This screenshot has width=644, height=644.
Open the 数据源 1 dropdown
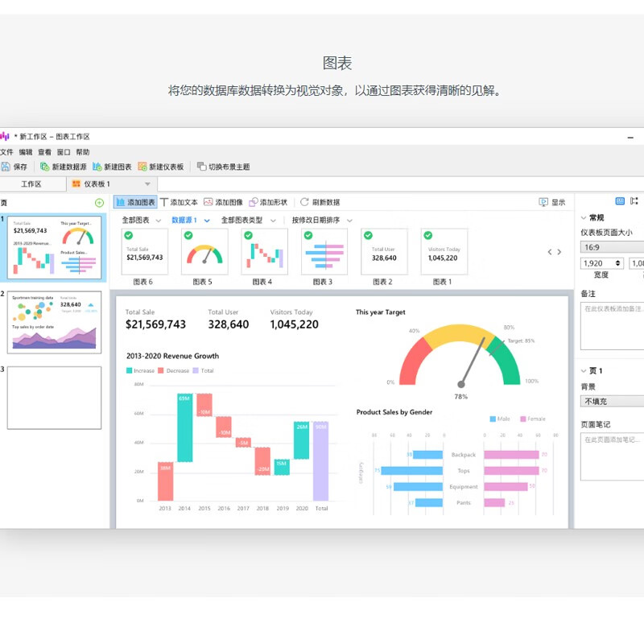(x=190, y=220)
